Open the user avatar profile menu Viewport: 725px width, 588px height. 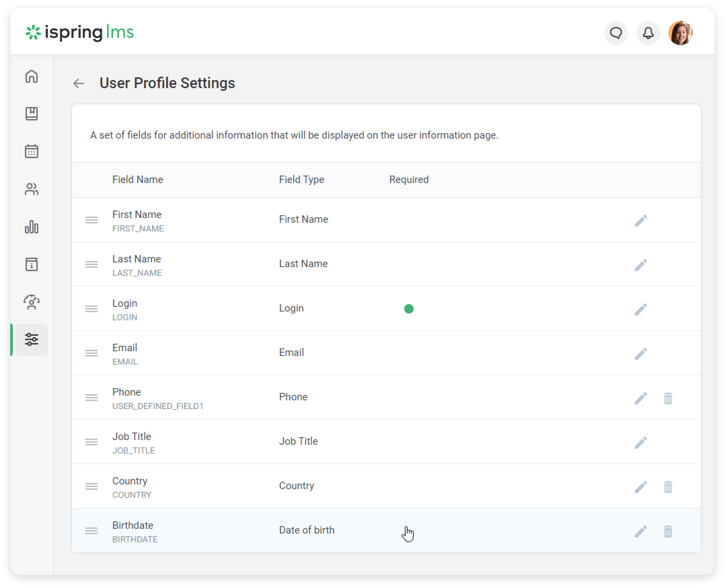[680, 33]
